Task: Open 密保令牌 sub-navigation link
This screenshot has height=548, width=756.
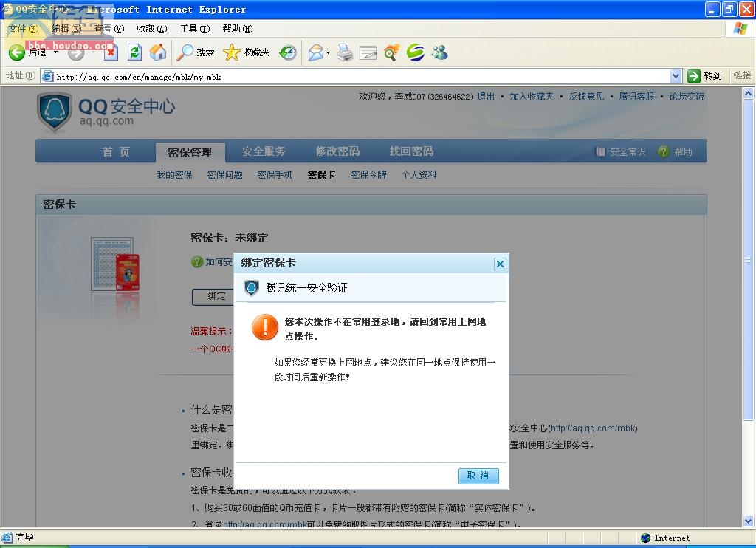Action: [369, 174]
